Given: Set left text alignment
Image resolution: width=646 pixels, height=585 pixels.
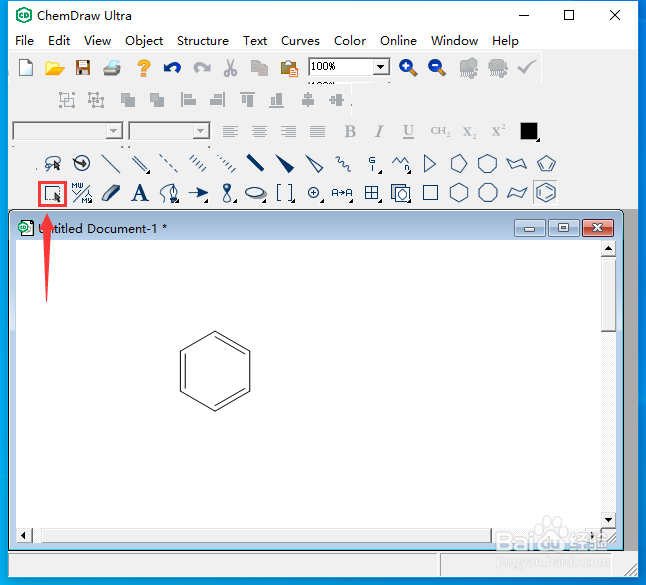Looking at the screenshot, I should tap(230, 132).
